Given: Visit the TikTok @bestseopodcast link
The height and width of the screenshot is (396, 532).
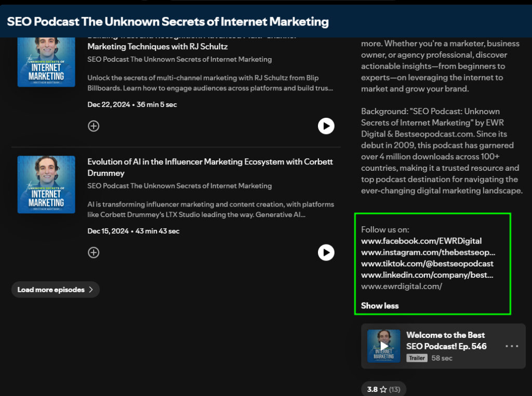Looking at the screenshot, I should point(427,264).
